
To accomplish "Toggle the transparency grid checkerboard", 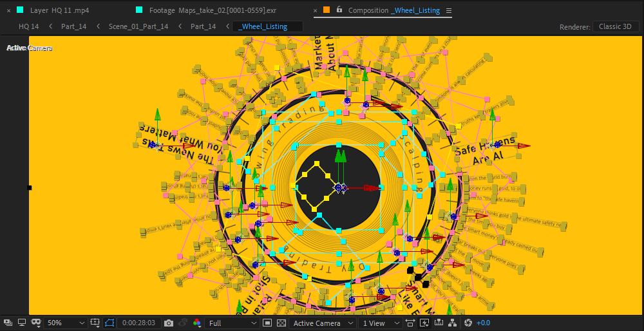I will [x=281, y=323].
